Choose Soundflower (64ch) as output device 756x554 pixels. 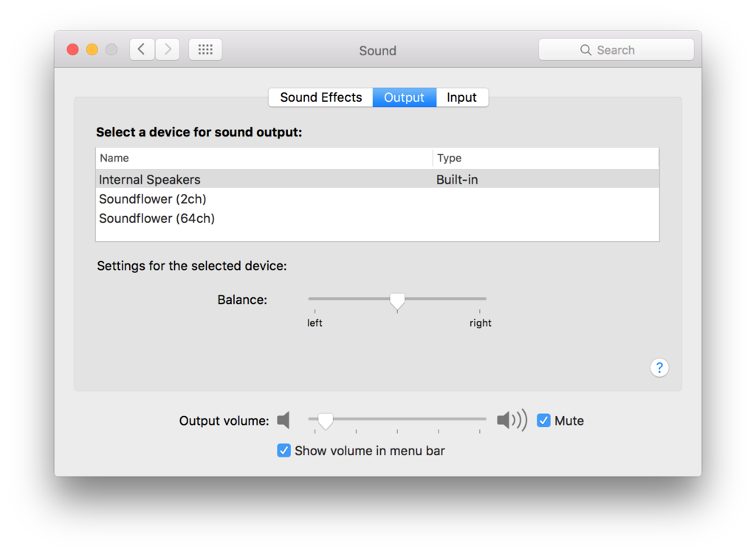377,218
